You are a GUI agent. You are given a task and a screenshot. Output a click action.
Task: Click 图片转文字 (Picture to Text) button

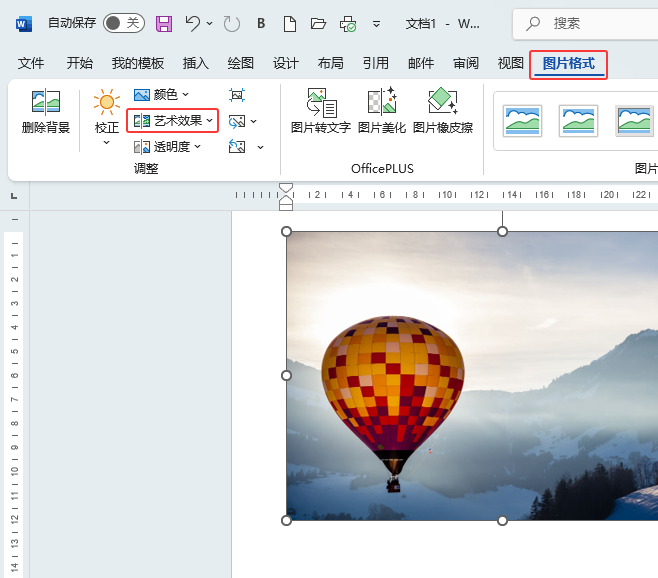pos(321,111)
